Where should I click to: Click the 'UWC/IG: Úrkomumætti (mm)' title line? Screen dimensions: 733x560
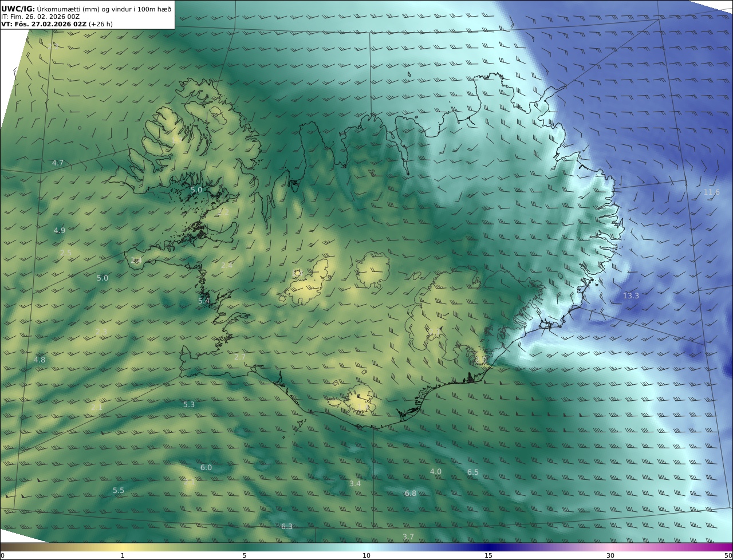point(86,9)
